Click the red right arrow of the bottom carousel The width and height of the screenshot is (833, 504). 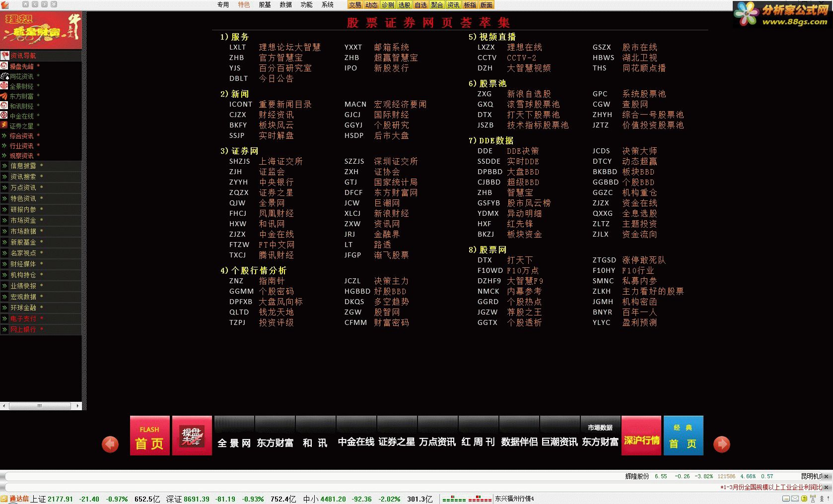coord(721,443)
